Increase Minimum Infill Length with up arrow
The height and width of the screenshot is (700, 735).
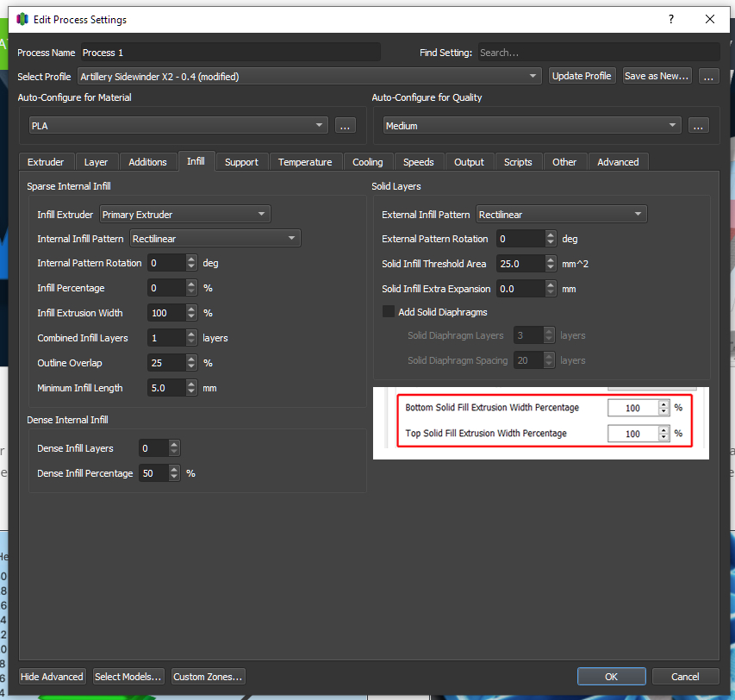click(x=191, y=384)
